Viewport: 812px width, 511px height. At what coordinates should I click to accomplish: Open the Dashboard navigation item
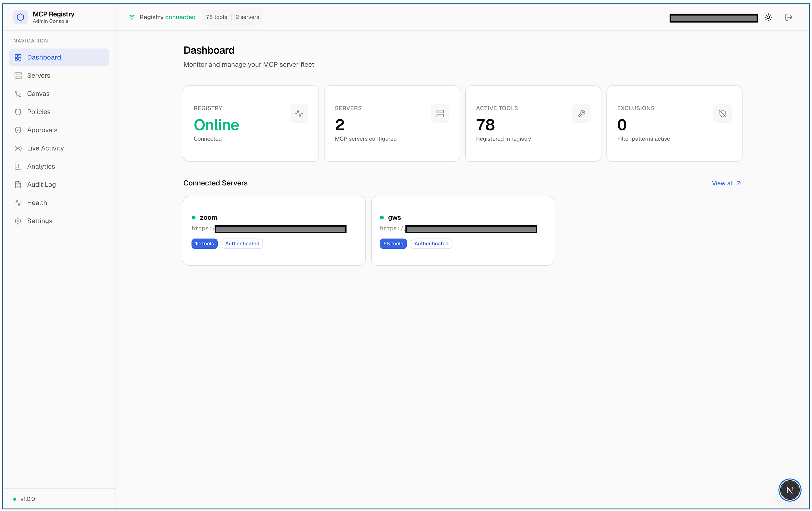(x=59, y=57)
